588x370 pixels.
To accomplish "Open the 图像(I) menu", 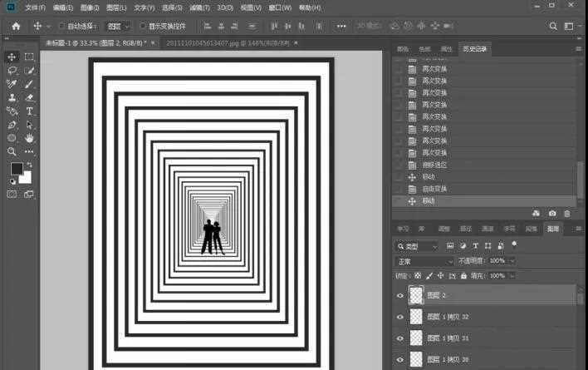I will [x=90, y=7].
